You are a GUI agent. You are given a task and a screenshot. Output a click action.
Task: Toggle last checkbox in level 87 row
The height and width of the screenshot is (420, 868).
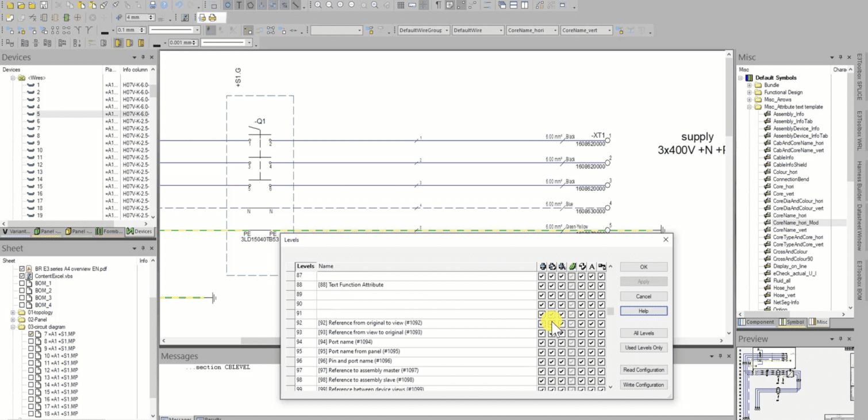[x=601, y=276]
